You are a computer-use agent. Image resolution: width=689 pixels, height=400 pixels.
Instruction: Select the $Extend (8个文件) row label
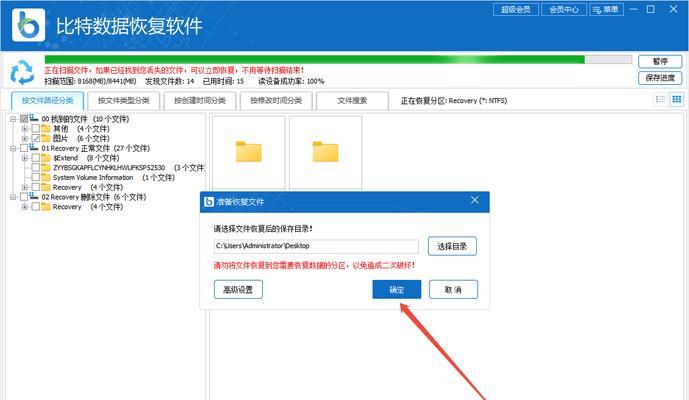(x=86, y=158)
